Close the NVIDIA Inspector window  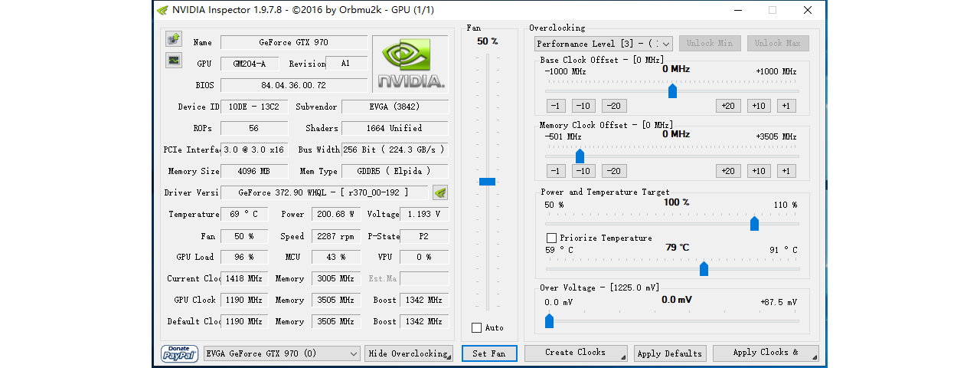tap(808, 10)
